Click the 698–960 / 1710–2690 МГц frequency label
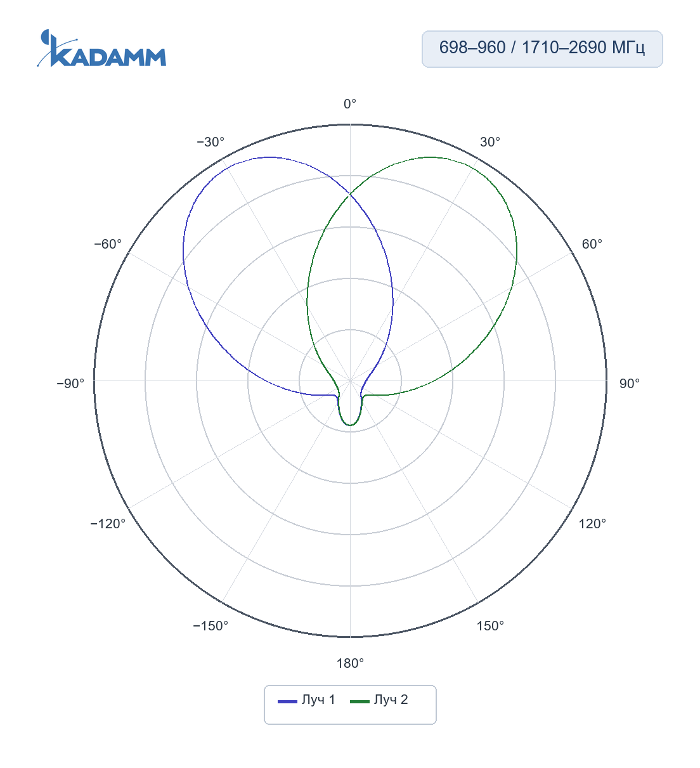Image resolution: width=700 pixels, height=768 pixels. [542, 48]
